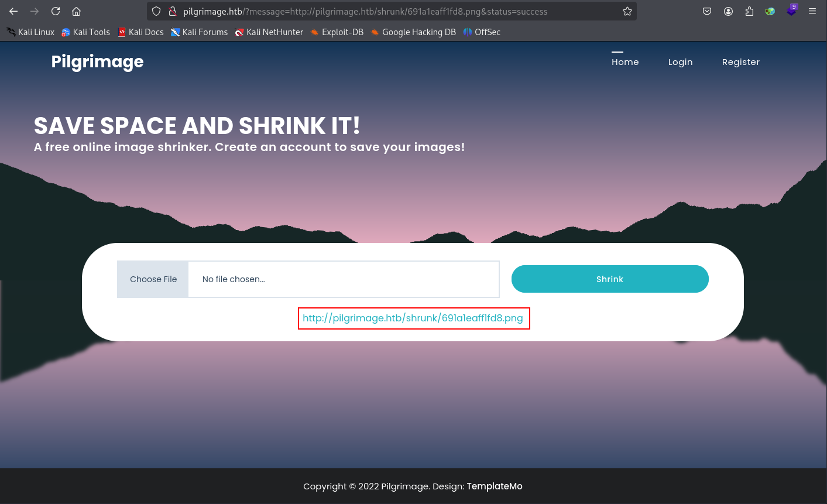The image size is (827, 504).
Task: Click the 'No file chosen...' field
Action: pyautogui.click(x=344, y=279)
